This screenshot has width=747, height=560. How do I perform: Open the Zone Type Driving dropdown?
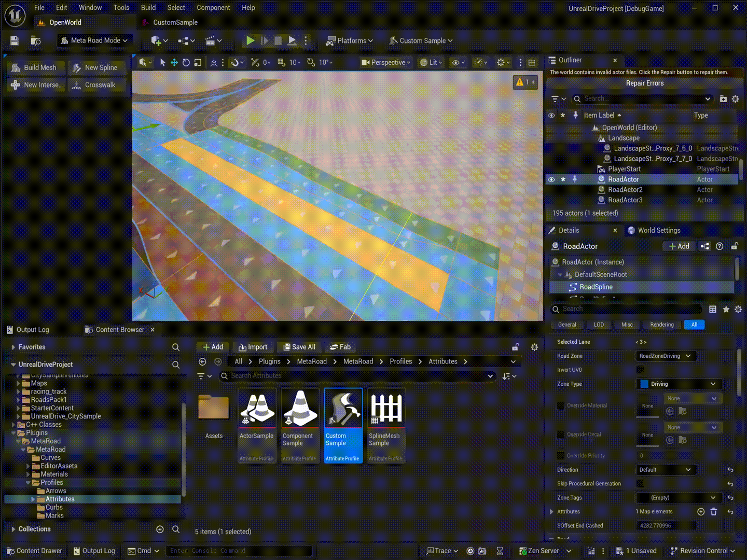679,384
